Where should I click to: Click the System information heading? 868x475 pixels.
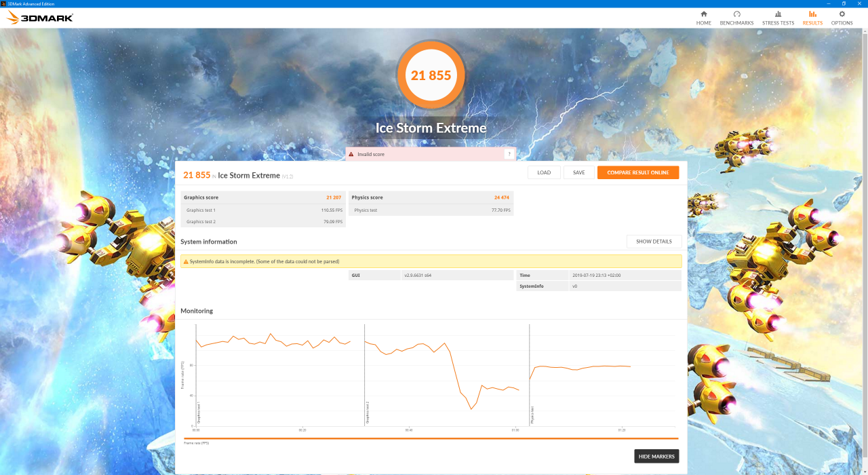pyautogui.click(x=209, y=242)
